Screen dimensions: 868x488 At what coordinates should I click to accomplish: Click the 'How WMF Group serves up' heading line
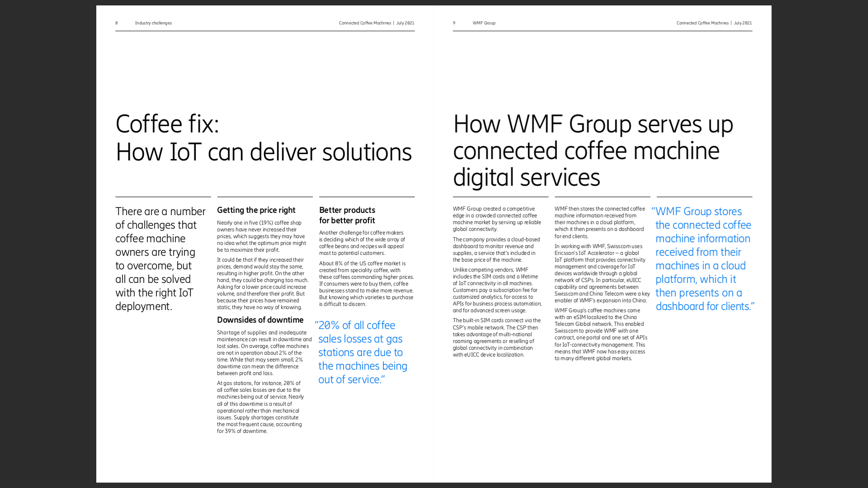[x=593, y=124]
